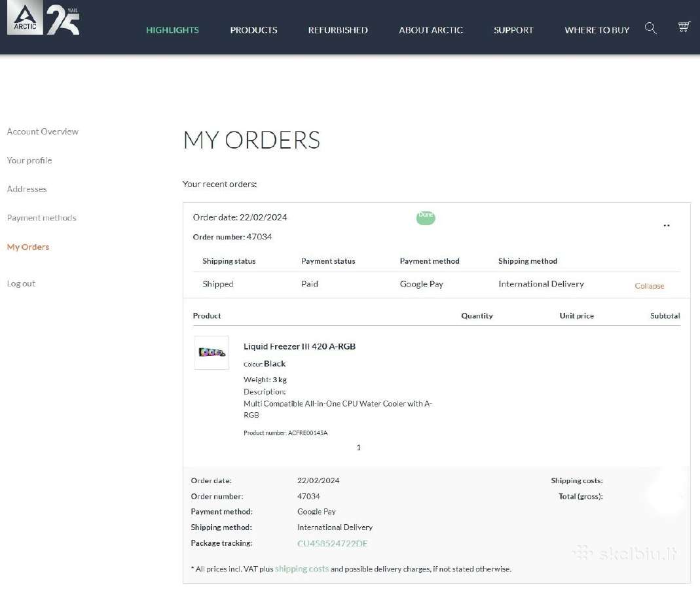Click the 'MY ORDERS' page heading
Screen dimensions: 700x589
click(x=252, y=140)
